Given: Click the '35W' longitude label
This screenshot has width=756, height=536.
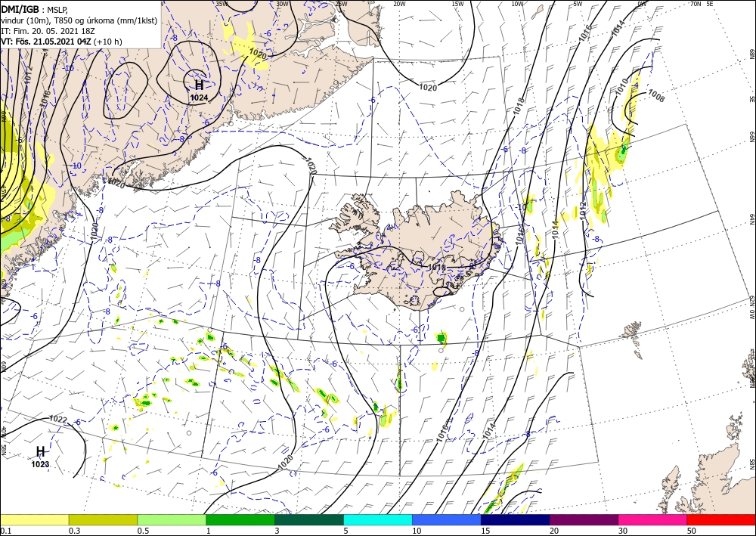Looking at the screenshot, I should click(222, 4).
